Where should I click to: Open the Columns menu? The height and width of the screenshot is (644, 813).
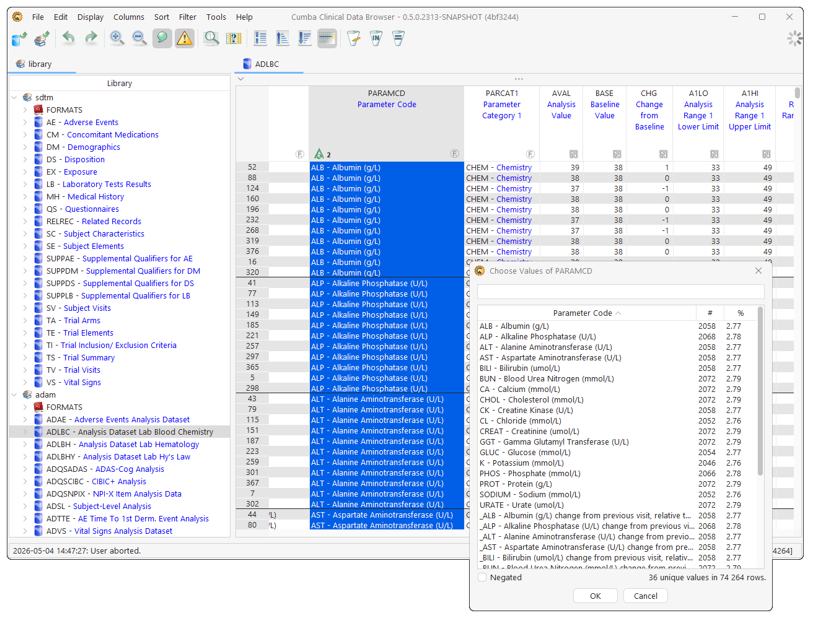(x=129, y=17)
